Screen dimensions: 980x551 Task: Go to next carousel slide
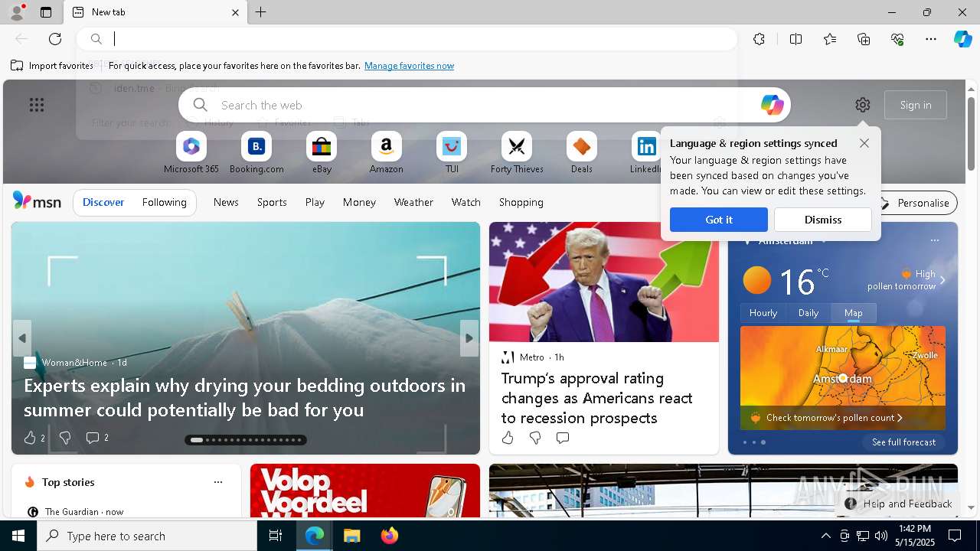click(469, 338)
